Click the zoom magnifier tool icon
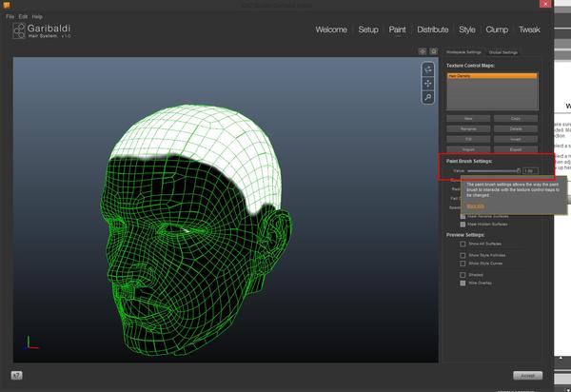The height and width of the screenshot is (392, 571). [429, 97]
